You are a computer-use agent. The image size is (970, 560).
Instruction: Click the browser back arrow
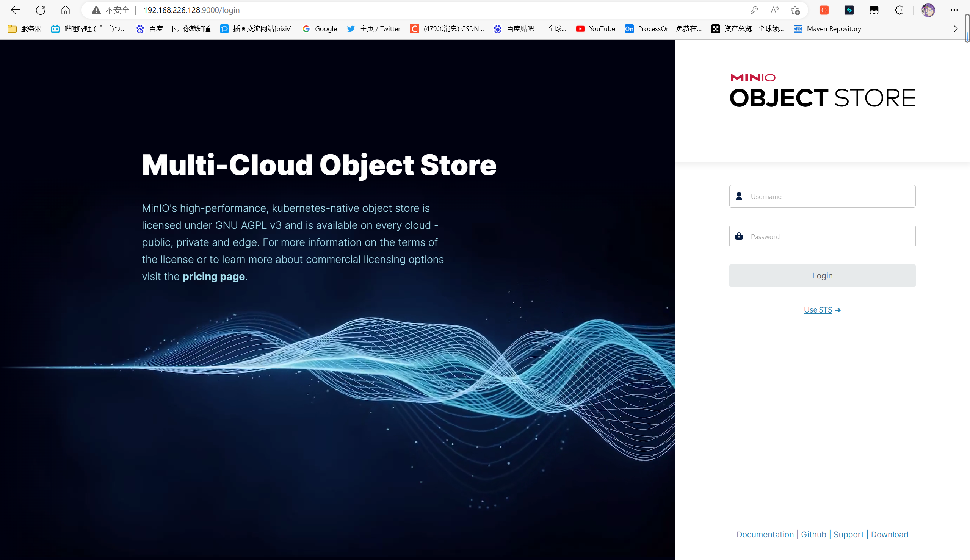[16, 10]
